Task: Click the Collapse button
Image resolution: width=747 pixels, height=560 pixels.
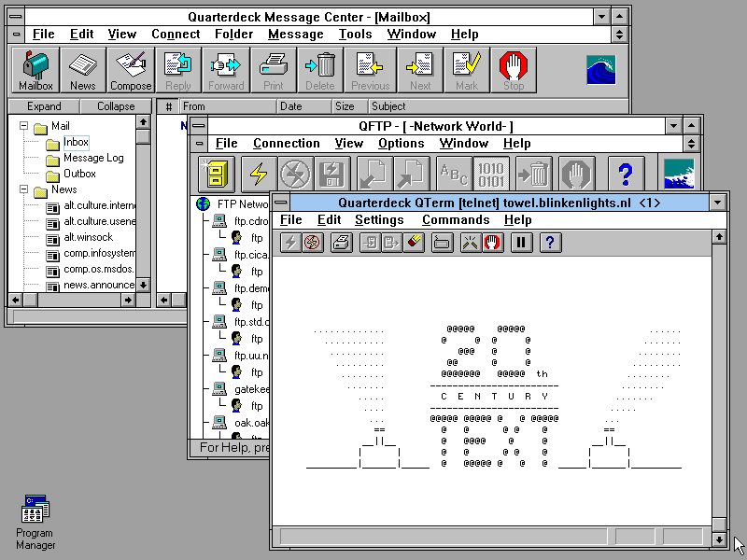Action: (x=116, y=106)
